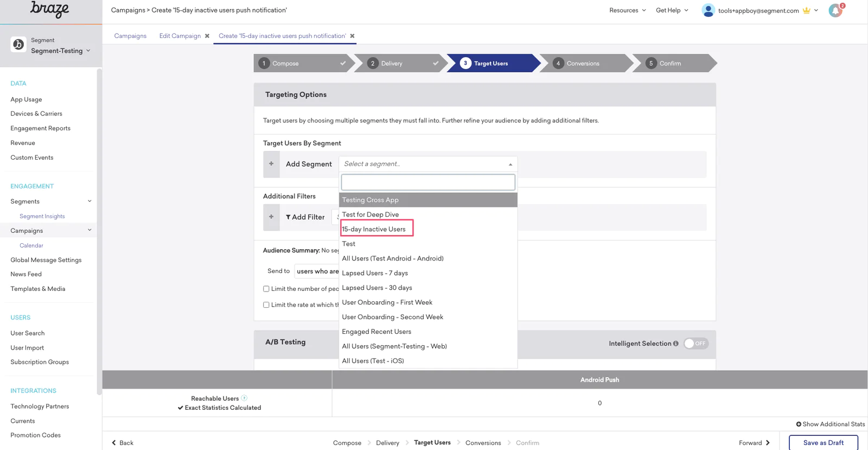Screen dimensions: 868x450
Task: Open the Get Help dropdown menu
Action: tap(672, 10)
